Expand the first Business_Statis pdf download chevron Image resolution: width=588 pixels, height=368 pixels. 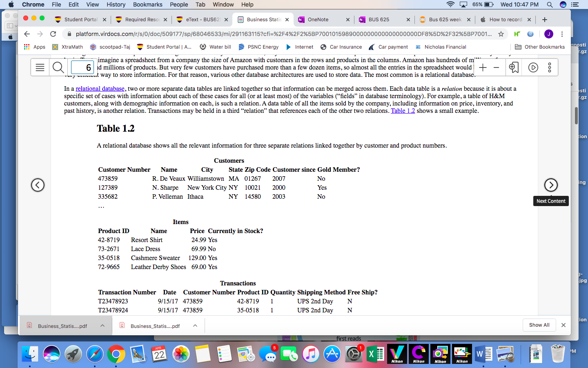click(x=102, y=325)
